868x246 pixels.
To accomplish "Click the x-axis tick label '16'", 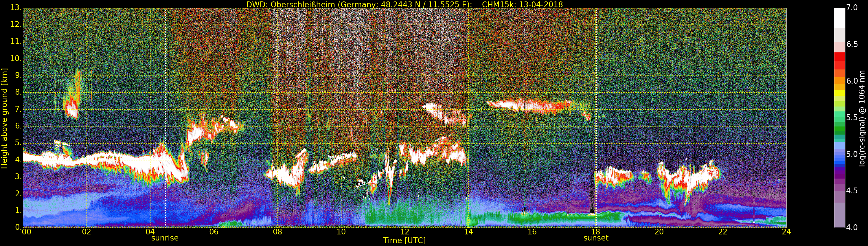I will coord(532,232).
